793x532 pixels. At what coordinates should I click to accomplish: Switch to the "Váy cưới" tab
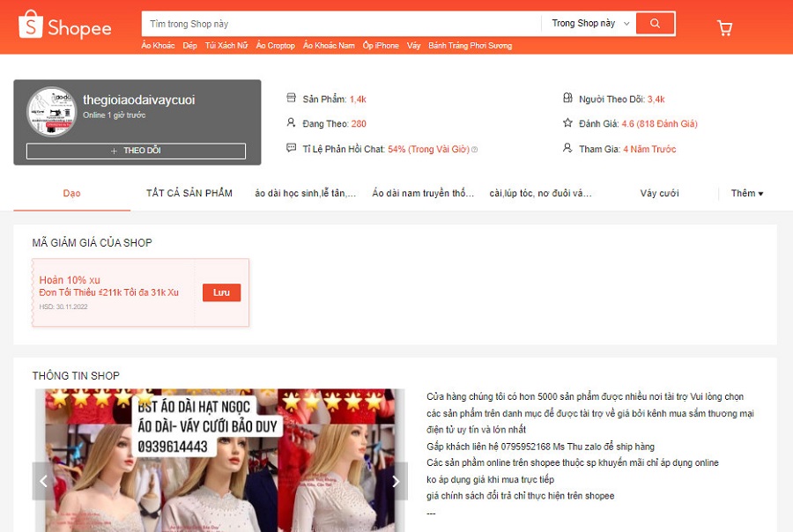[659, 193]
